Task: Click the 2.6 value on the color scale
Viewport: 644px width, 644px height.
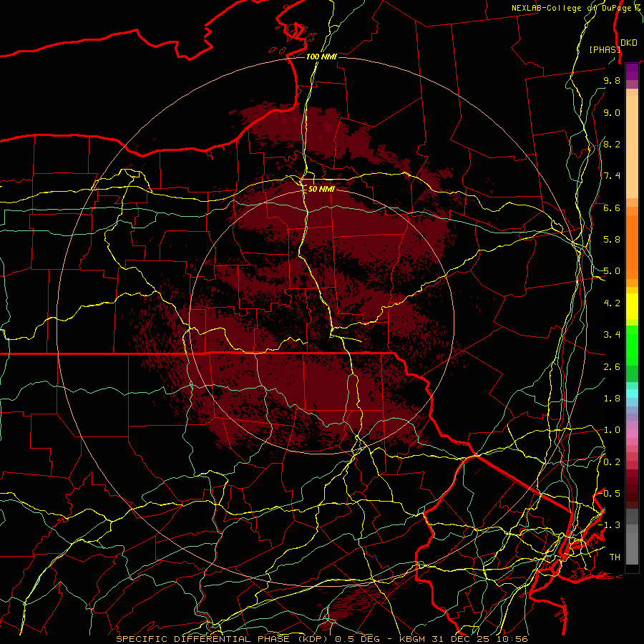Action: pos(612,367)
